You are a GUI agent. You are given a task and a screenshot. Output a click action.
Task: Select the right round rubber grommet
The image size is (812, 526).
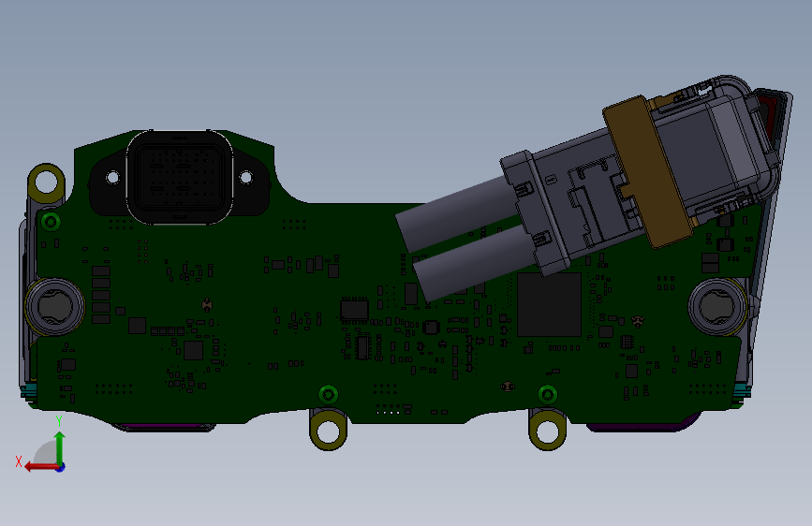pos(717,306)
